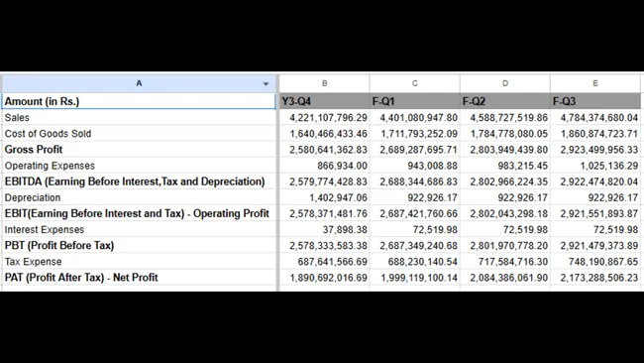This screenshot has width=644, height=363.
Task: Select the 'Tax Expense' label cell
Action: coord(139,262)
